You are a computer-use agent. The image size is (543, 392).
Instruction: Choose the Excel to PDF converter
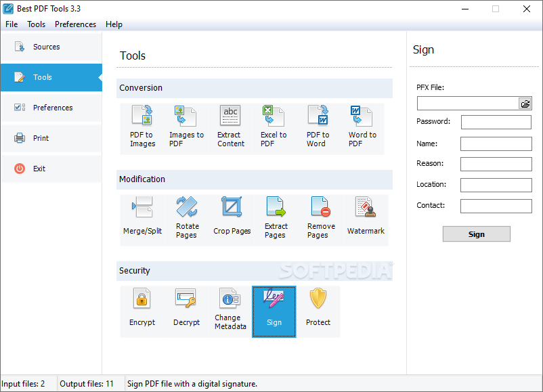click(x=274, y=129)
